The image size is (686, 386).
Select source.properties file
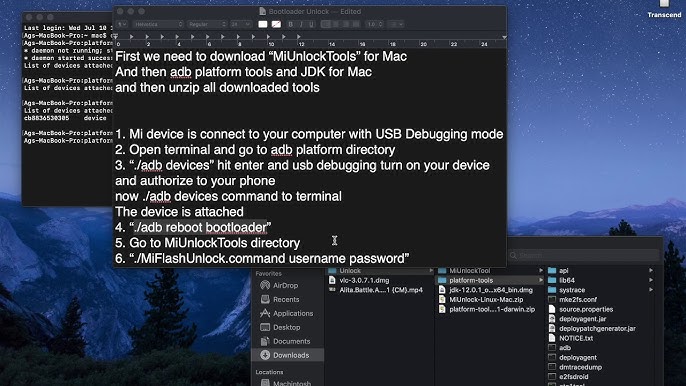[586, 309]
